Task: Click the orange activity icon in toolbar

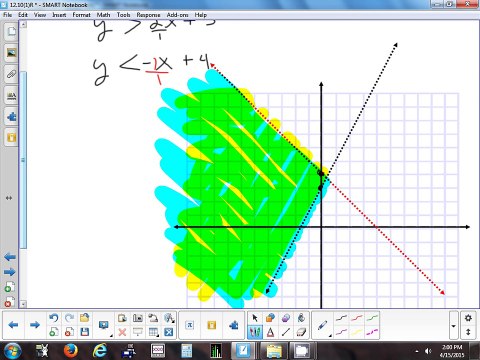Action: [x=211, y=325]
